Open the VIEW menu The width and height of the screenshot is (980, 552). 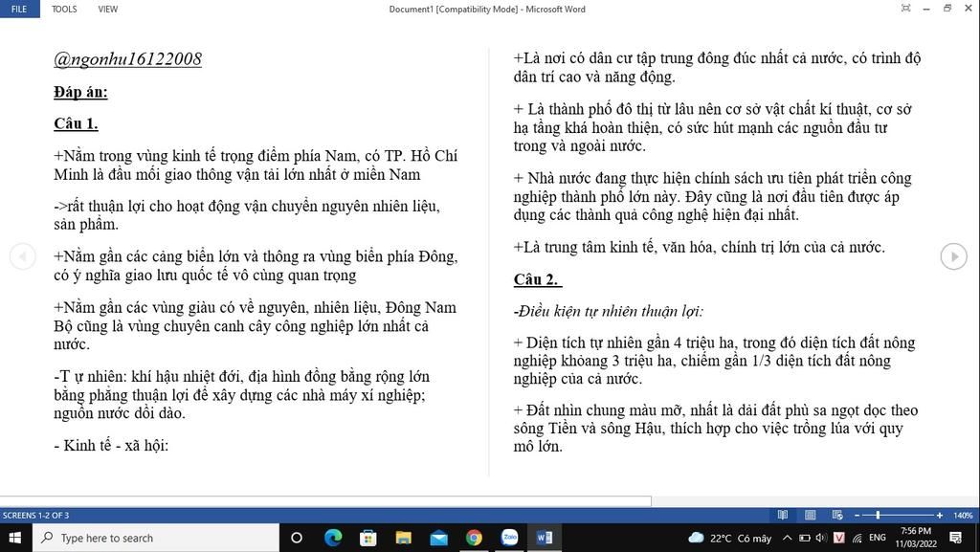click(107, 9)
